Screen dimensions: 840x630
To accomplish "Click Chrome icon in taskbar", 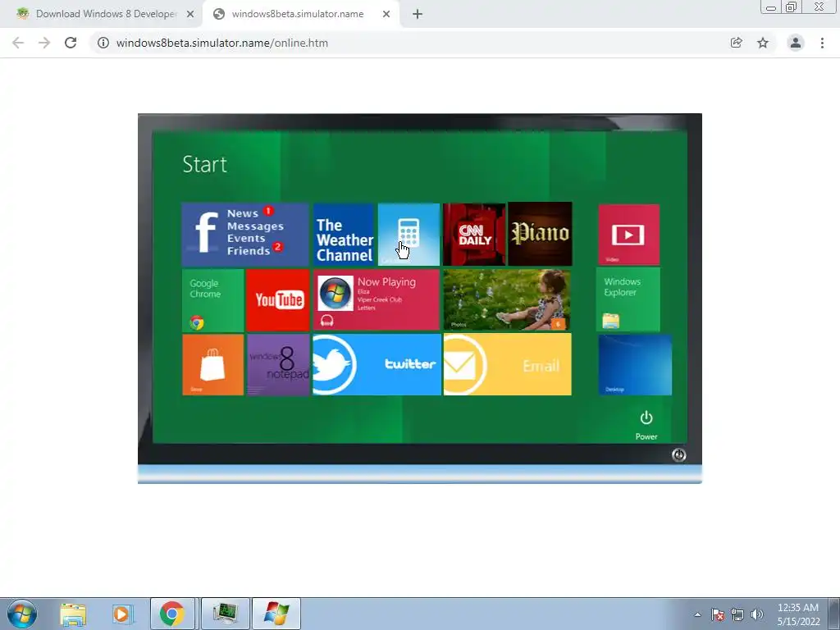I will click(x=172, y=614).
